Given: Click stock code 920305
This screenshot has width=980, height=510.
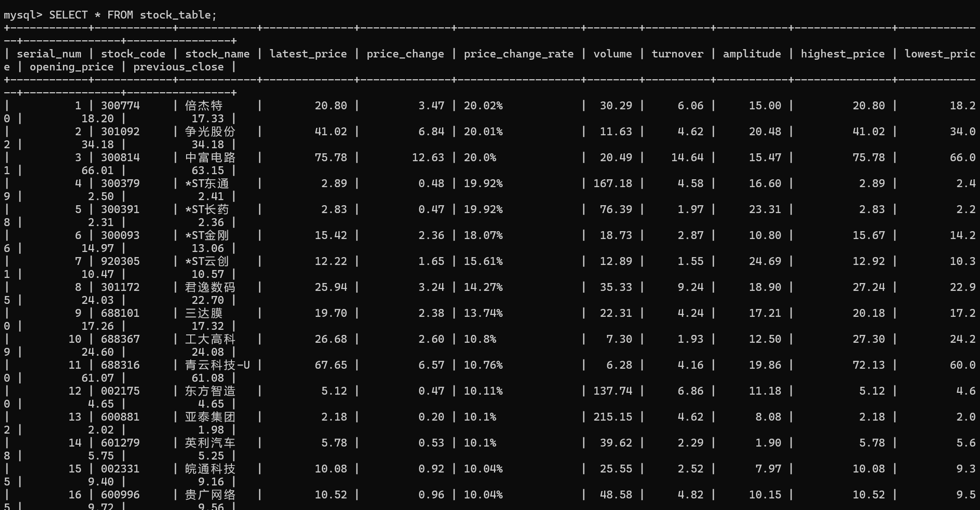Looking at the screenshot, I should pos(120,261).
